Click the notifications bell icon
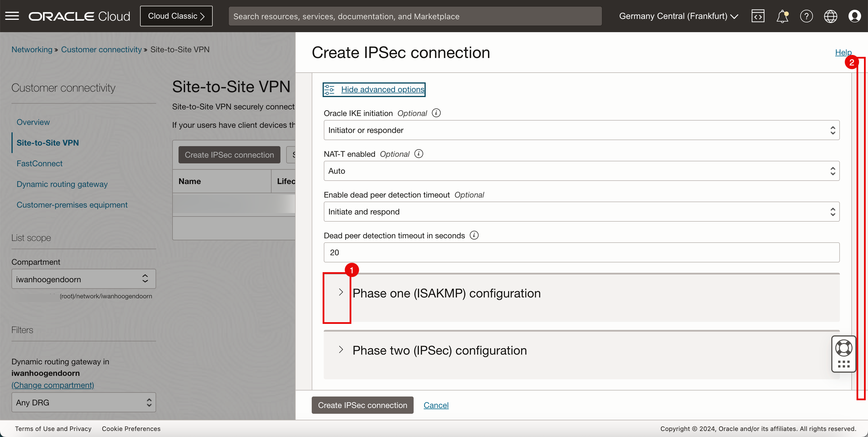The width and height of the screenshot is (868, 437). (783, 16)
